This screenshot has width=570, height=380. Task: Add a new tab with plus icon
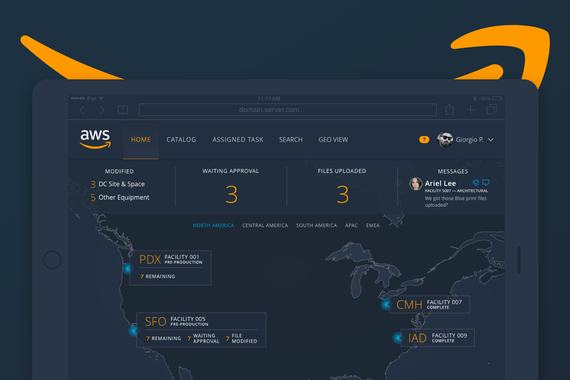(470, 110)
